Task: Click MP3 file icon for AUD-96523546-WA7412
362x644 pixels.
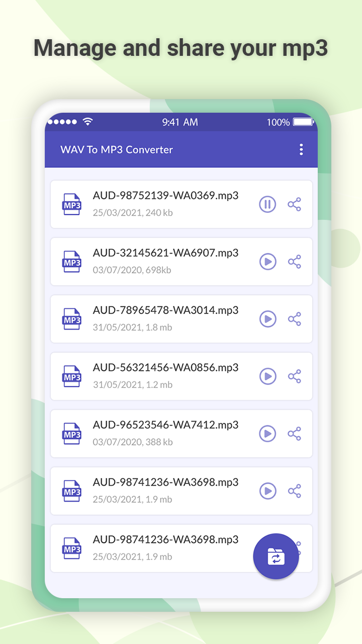Action: 72,434
